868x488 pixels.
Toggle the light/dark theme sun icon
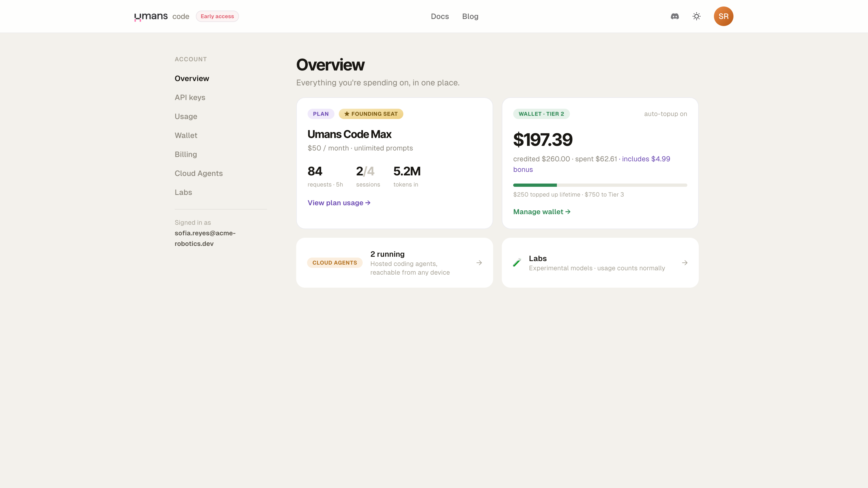click(697, 16)
